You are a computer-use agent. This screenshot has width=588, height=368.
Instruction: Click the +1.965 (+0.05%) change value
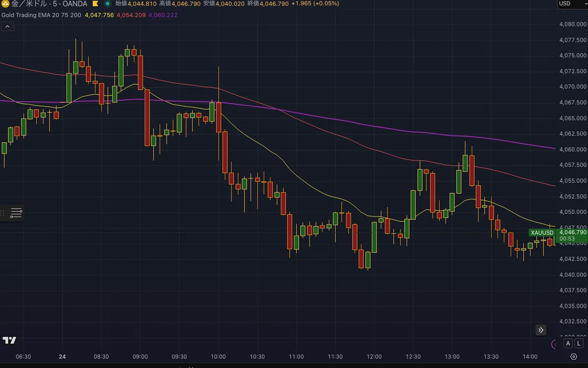(x=315, y=3)
